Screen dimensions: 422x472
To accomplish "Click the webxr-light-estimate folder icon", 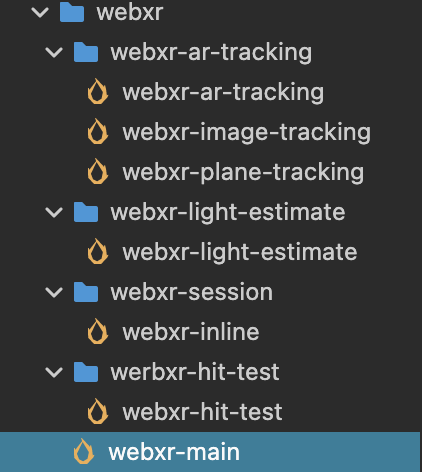I will (x=86, y=212).
